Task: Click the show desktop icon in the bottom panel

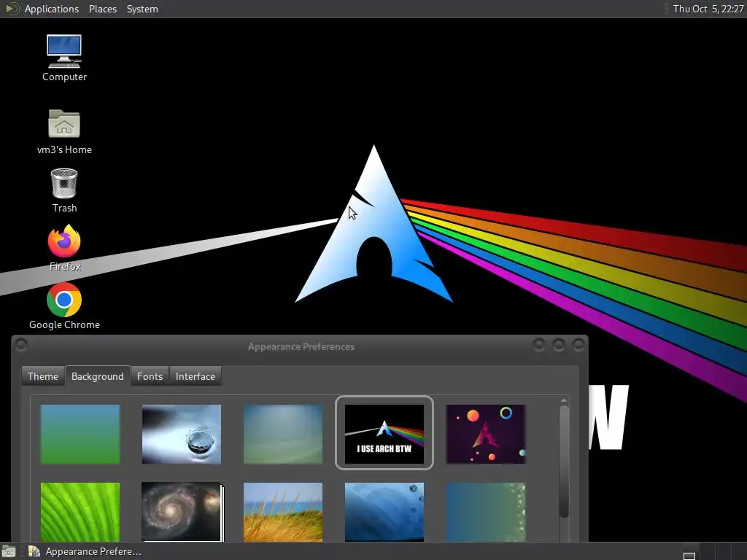Action: point(9,551)
